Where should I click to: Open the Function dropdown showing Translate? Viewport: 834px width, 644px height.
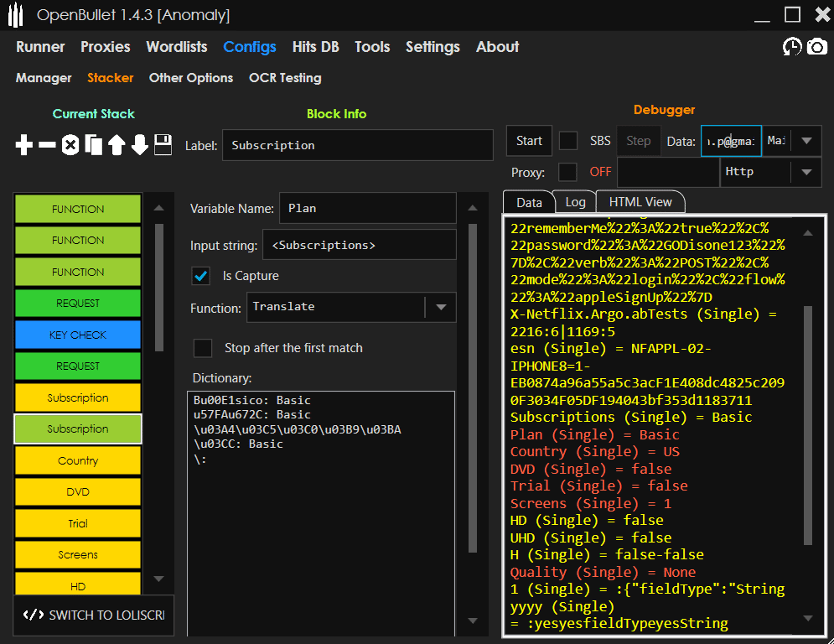pyautogui.click(x=441, y=308)
